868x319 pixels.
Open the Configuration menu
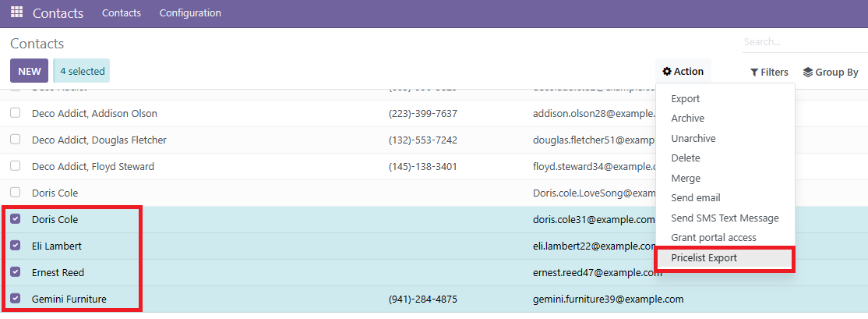[190, 13]
